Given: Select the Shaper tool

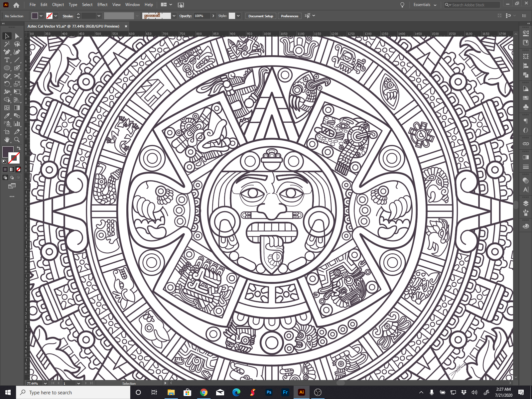Looking at the screenshot, I should click(x=7, y=76).
